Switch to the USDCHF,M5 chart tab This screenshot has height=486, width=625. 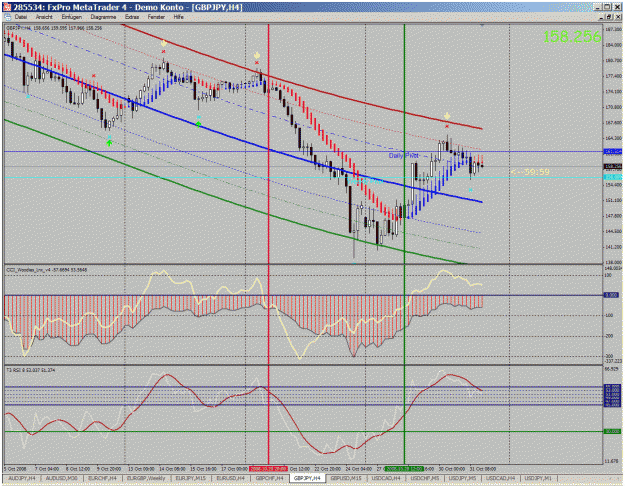tap(425, 478)
